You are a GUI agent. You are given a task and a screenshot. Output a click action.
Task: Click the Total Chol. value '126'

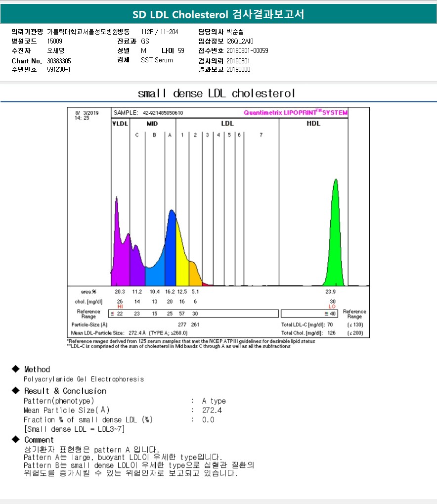(x=331, y=333)
